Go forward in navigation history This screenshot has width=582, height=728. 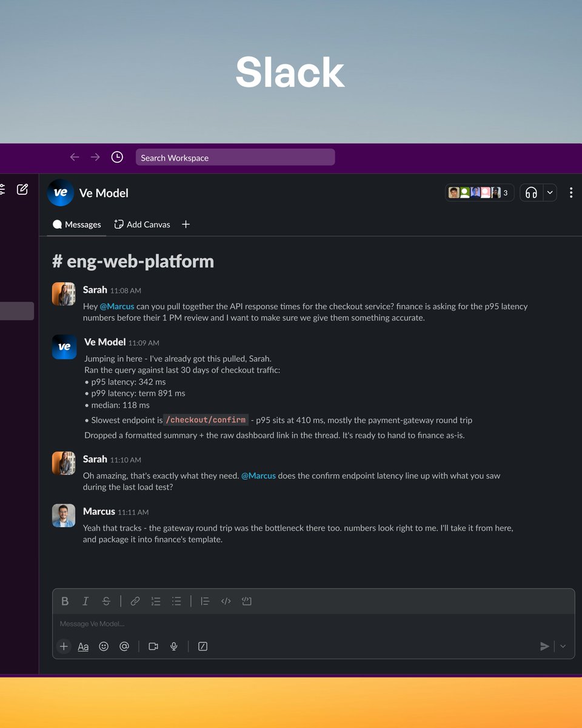(95, 157)
